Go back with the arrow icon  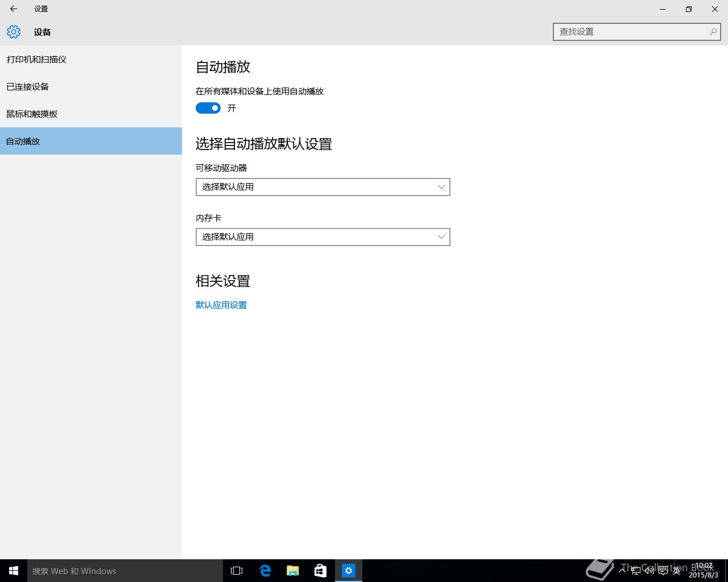(x=14, y=9)
